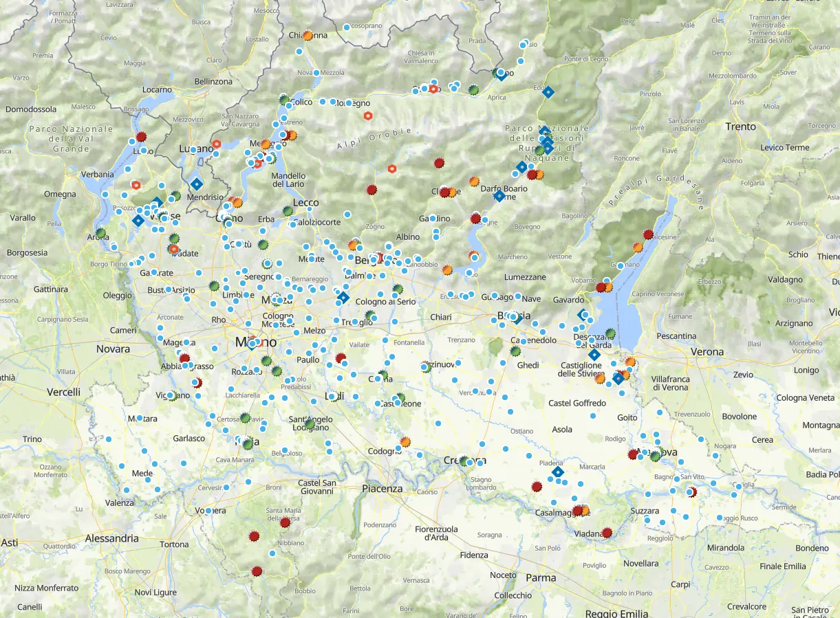Viewport: 840px width, 618px height.
Task: Click the orange marker on Chiavenna
Action: click(x=308, y=35)
